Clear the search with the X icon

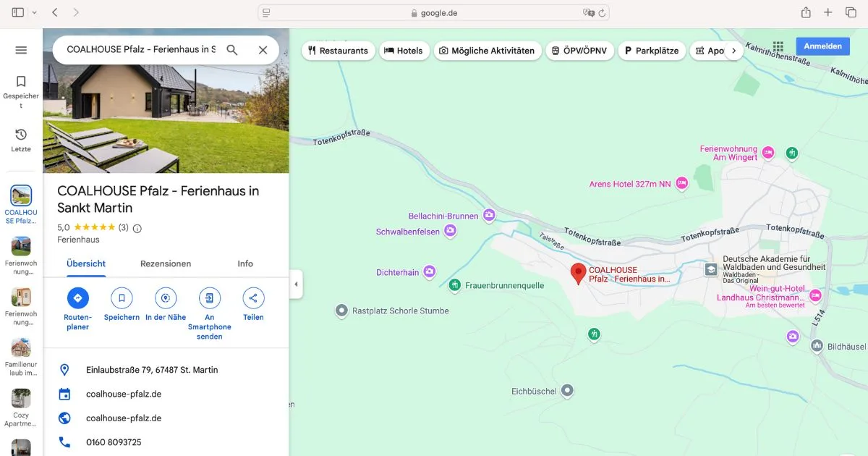[263, 50]
